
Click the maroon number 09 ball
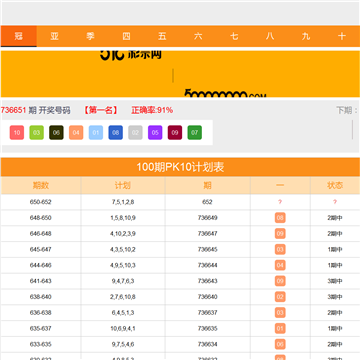click(x=175, y=132)
